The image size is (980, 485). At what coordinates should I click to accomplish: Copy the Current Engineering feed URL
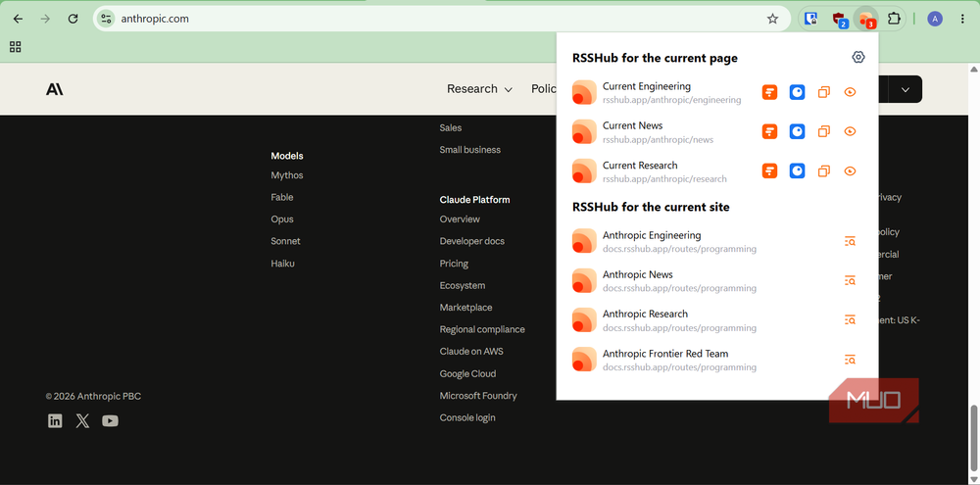[x=824, y=92]
